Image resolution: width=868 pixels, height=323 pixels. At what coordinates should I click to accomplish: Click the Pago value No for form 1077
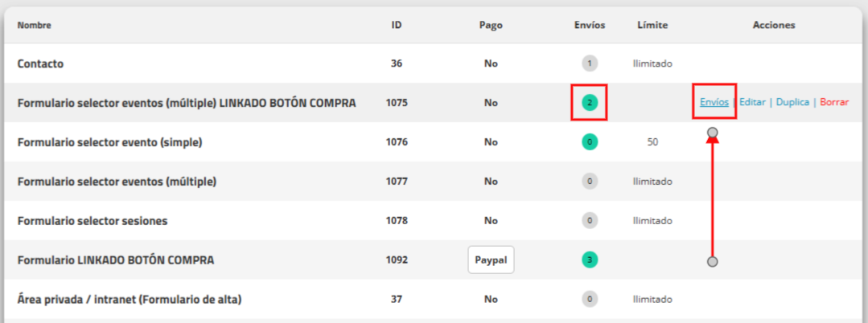491,182
